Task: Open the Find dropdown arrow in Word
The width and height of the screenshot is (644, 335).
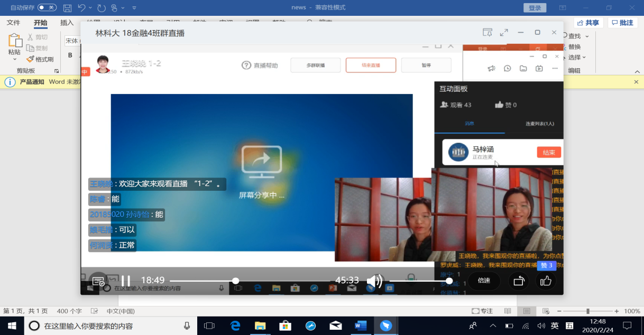Action: pyautogui.click(x=586, y=36)
